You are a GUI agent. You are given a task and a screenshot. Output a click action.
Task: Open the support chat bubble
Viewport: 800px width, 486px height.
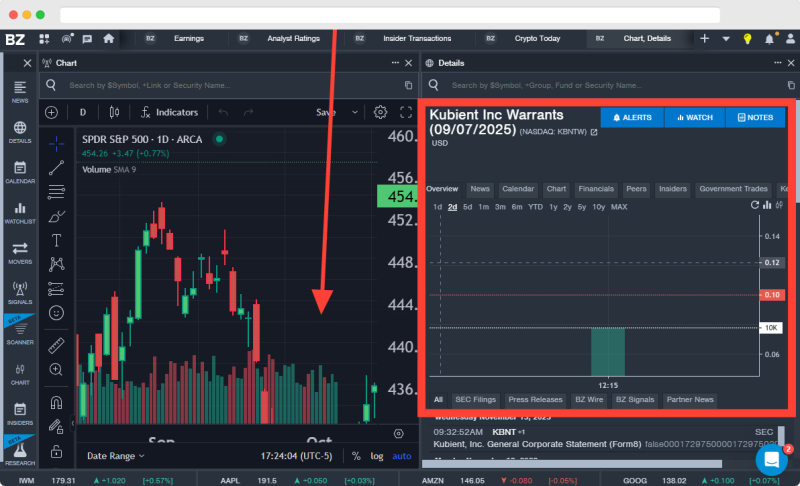coord(771,459)
